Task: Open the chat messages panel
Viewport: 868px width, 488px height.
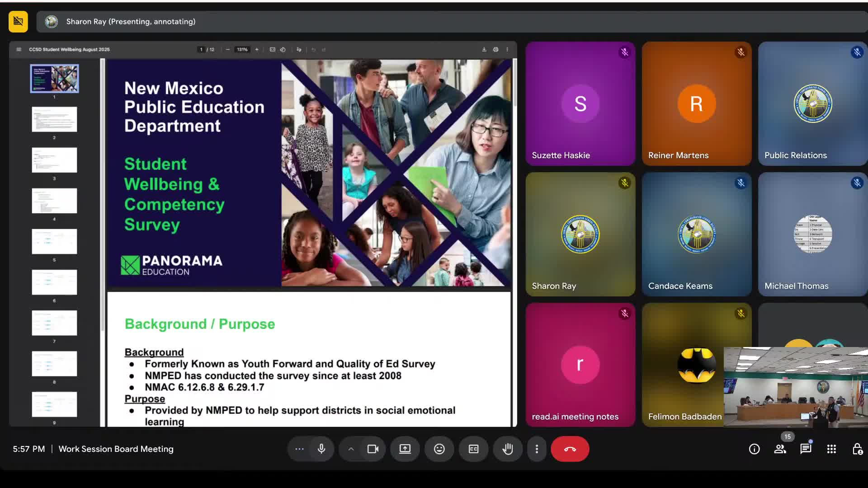Action: [x=806, y=449]
